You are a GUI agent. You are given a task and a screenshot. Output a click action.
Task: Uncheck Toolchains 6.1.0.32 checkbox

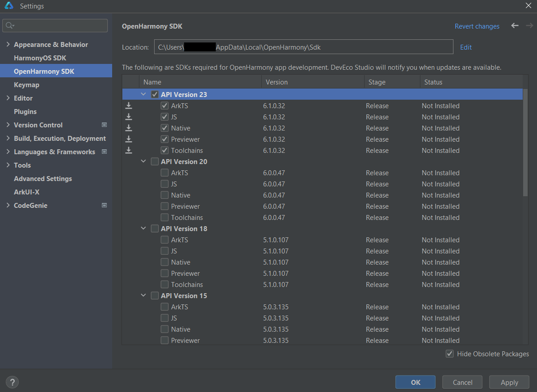click(165, 151)
